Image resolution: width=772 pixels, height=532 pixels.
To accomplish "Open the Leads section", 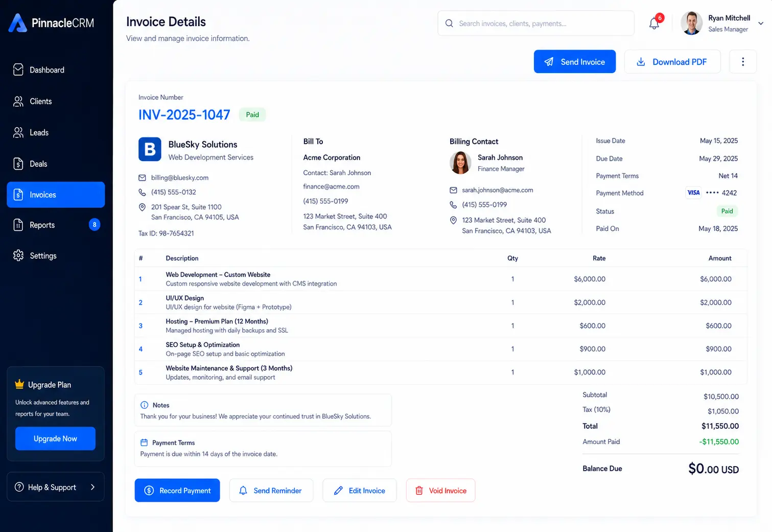I will point(56,132).
